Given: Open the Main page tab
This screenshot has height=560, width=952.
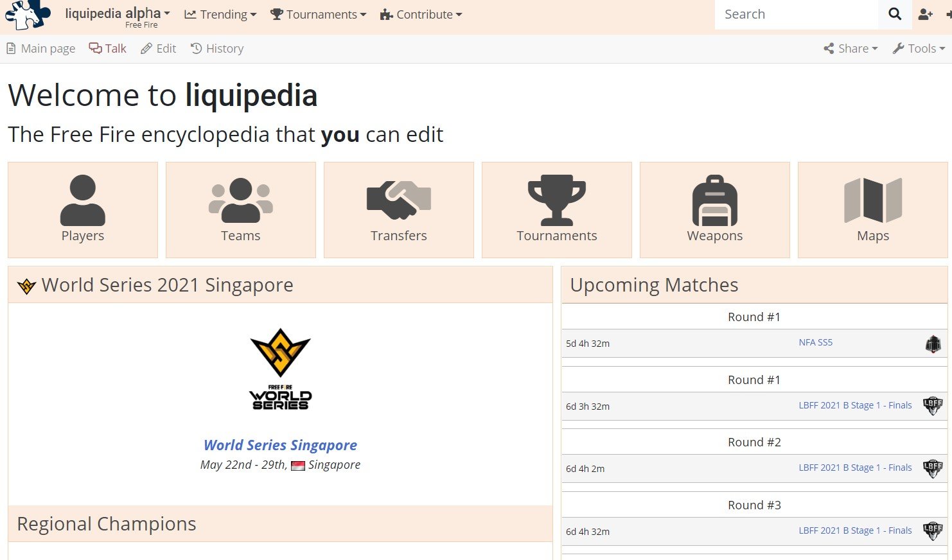Looking at the screenshot, I should tap(41, 48).
